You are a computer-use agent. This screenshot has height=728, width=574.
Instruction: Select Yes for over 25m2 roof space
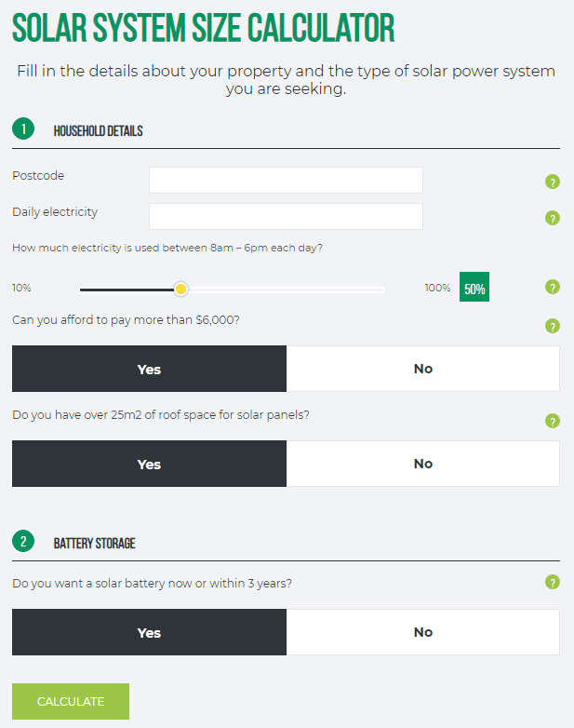pos(149,464)
